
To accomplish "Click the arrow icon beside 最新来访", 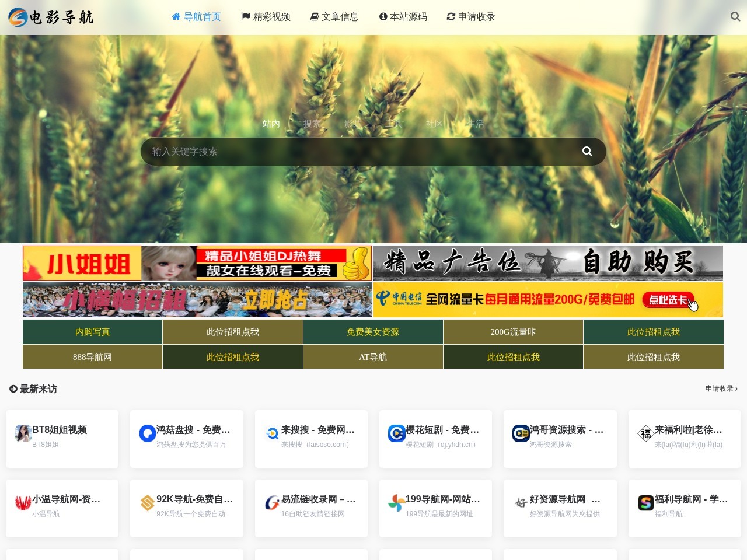I will [x=13, y=389].
